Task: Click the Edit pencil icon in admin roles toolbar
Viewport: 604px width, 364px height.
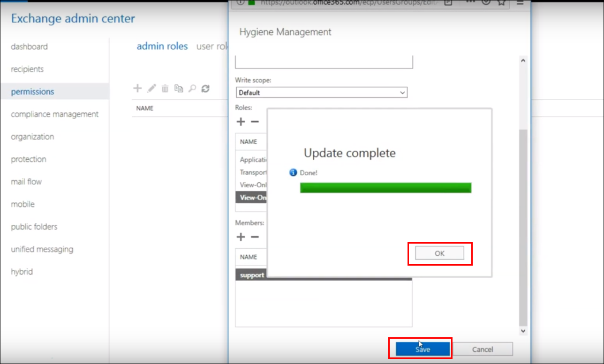Action: (x=151, y=88)
